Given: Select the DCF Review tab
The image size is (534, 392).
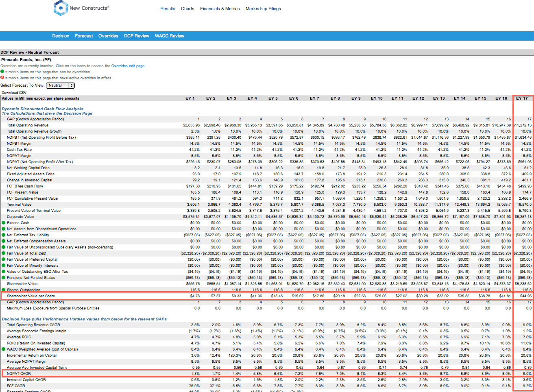Looking at the screenshot, I should 137,36.
